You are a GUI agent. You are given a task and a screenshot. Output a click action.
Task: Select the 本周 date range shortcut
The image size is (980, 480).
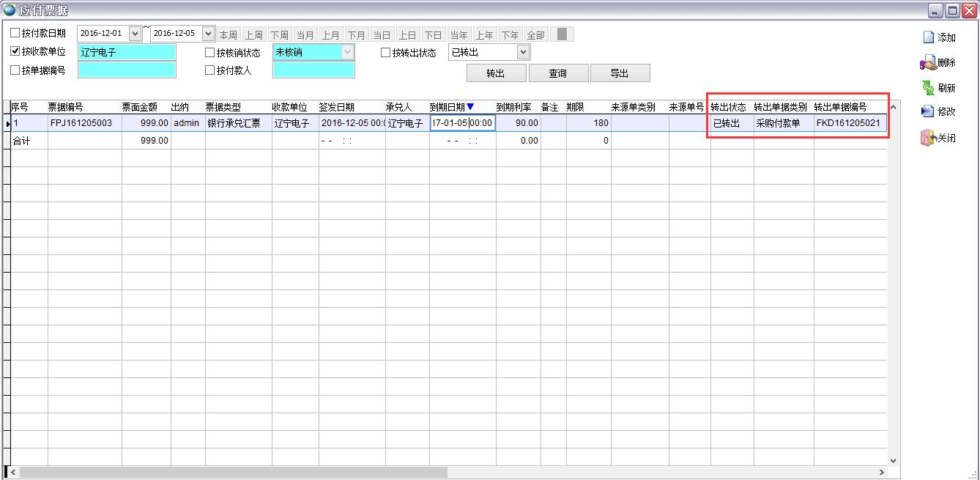pyautogui.click(x=228, y=35)
